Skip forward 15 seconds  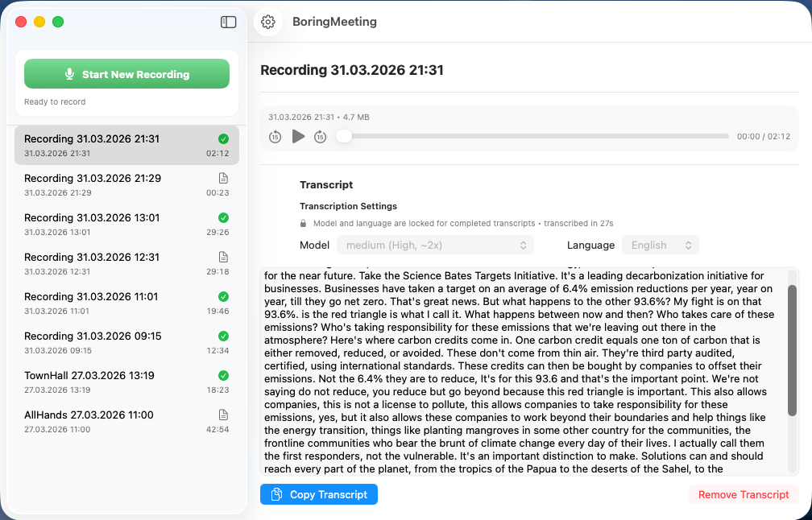click(x=320, y=137)
